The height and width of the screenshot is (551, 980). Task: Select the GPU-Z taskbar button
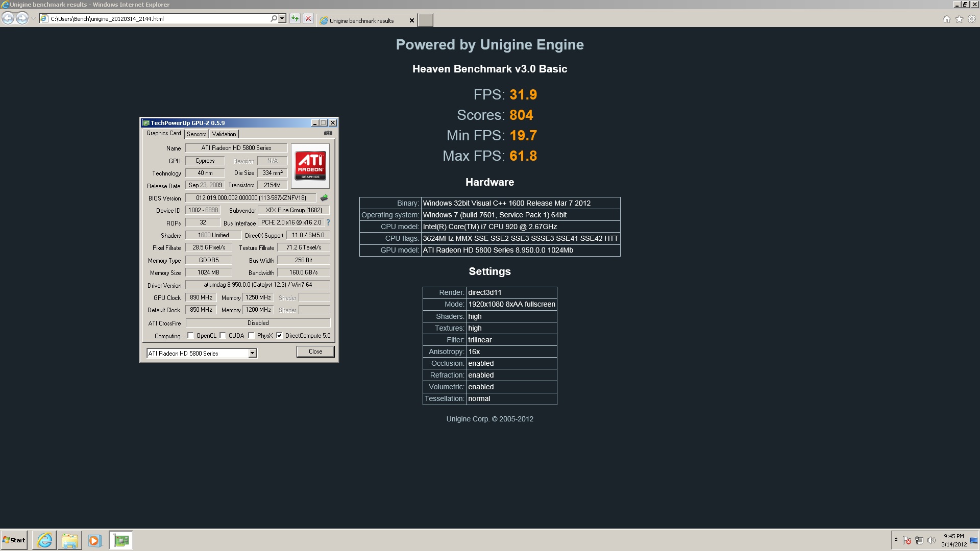pyautogui.click(x=121, y=540)
